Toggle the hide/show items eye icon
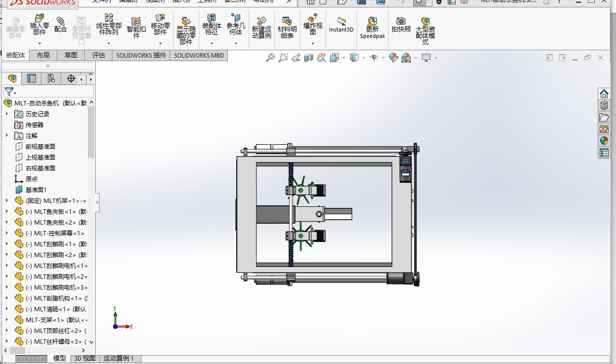 pos(374,58)
